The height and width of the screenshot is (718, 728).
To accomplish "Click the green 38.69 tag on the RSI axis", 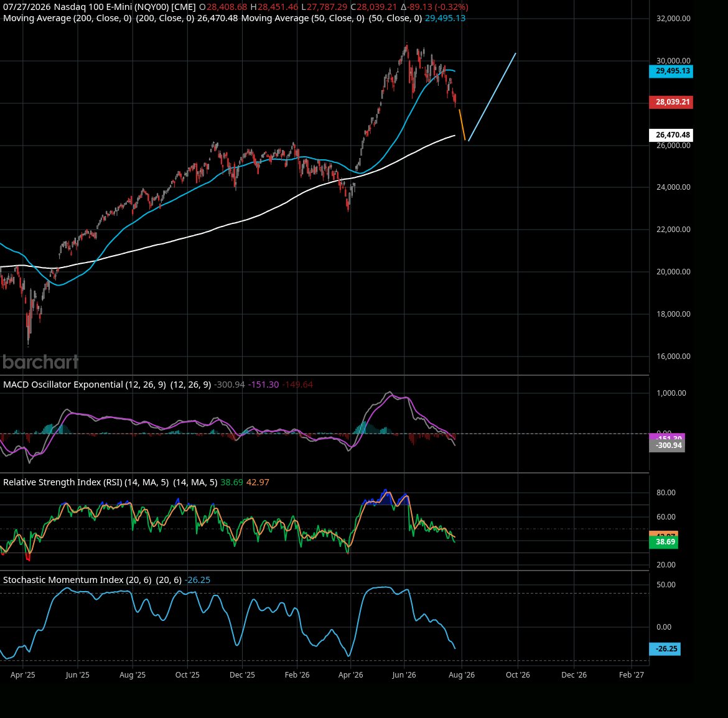I will click(663, 542).
